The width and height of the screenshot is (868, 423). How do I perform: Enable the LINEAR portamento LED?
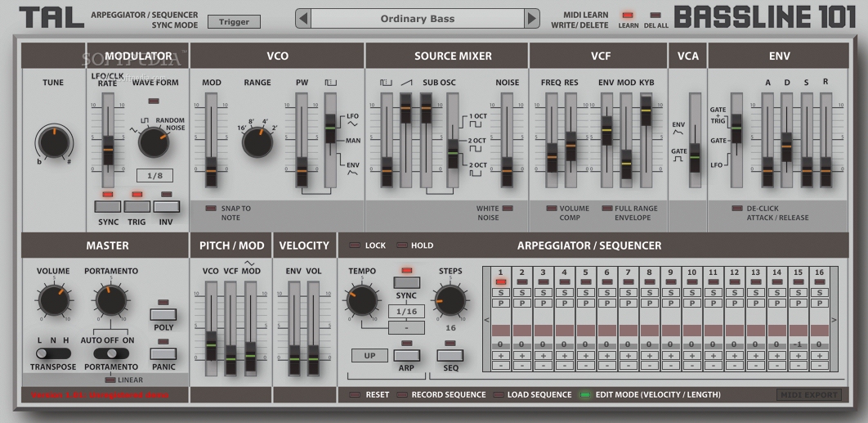click(x=110, y=380)
